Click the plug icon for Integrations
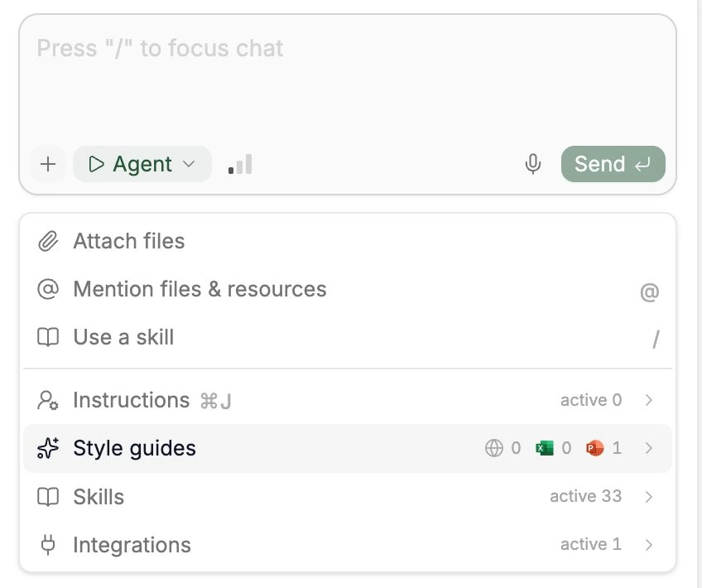 (x=48, y=545)
